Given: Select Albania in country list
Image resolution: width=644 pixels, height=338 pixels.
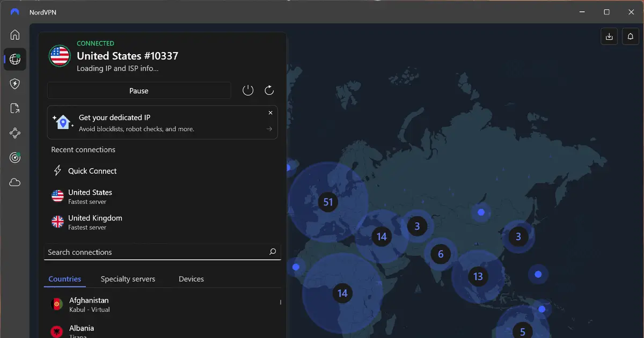Looking at the screenshot, I should (x=163, y=330).
